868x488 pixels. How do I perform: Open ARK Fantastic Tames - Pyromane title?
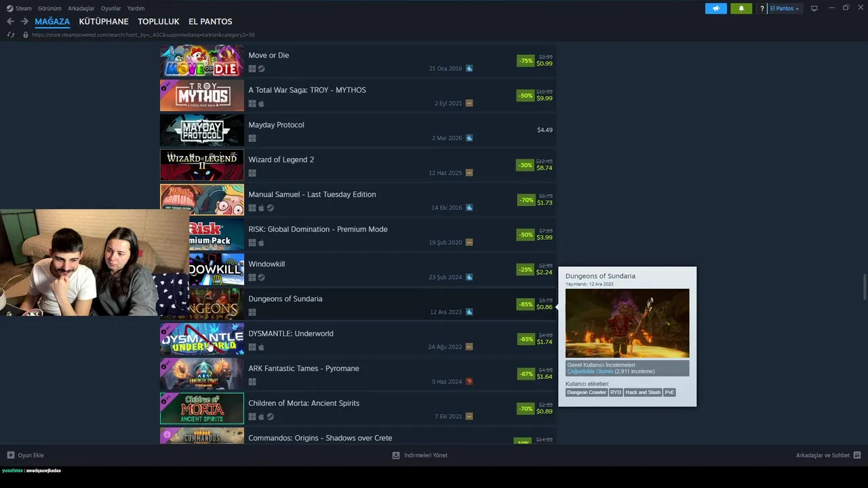point(304,369)
